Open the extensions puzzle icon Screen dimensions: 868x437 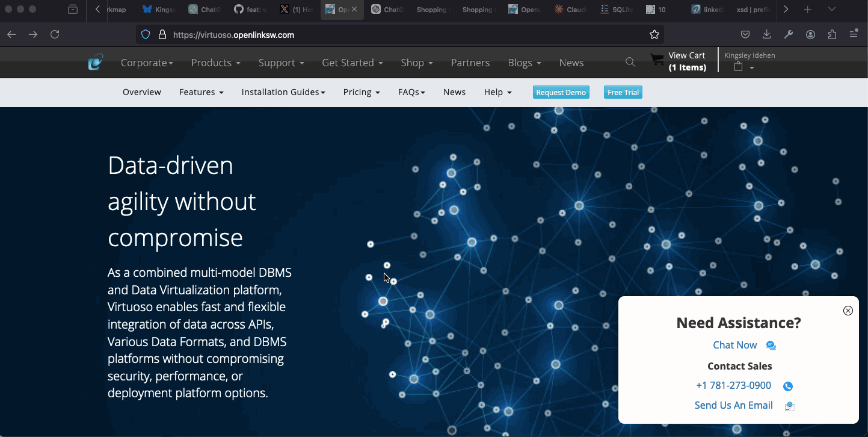coord(832,35)
